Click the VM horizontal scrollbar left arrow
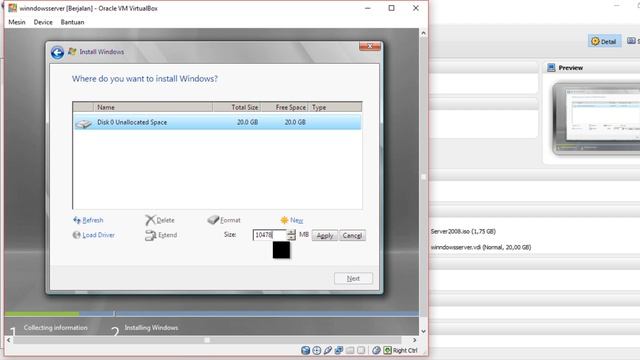Image resolution: width=640 pixels, height=360 pixels. click(9, 340)
